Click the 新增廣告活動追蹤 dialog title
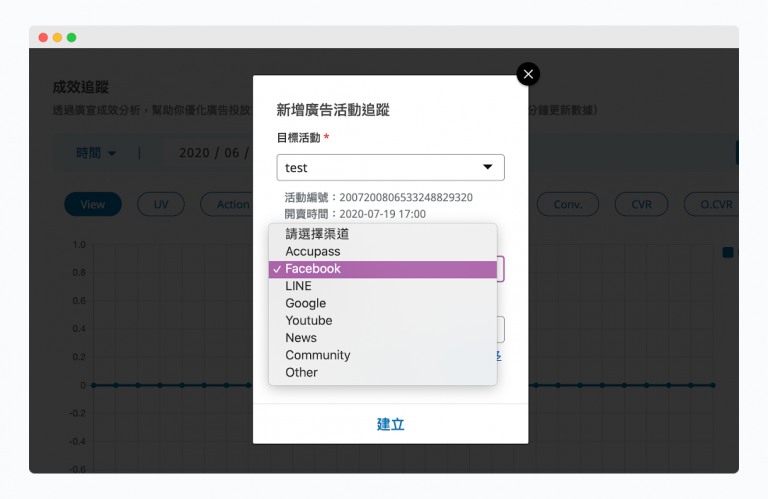 (333, 110)
